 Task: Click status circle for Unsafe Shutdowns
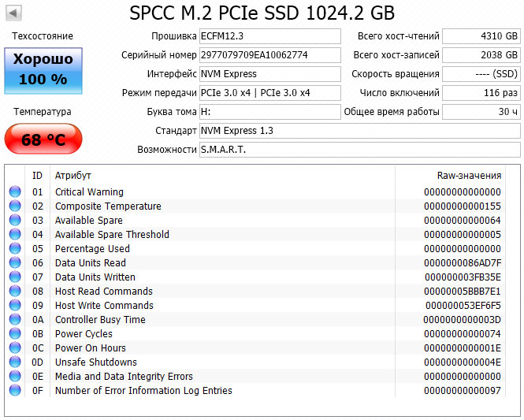point(15,362)
